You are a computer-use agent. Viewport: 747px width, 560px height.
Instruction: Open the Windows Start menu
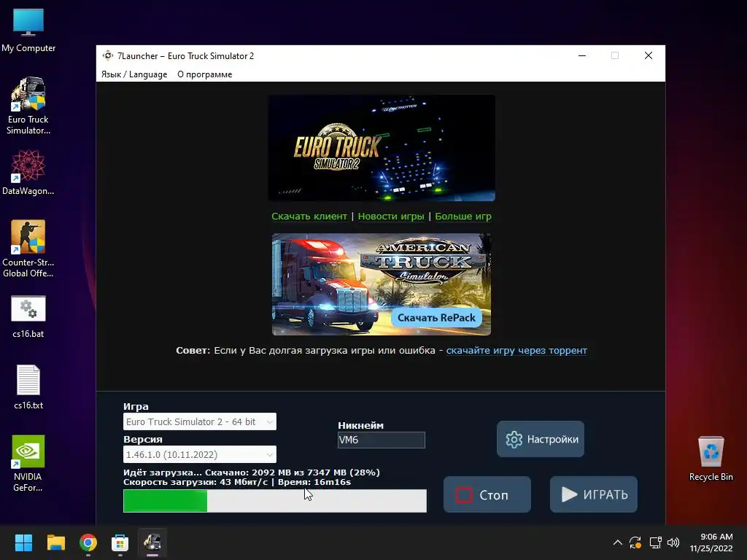coord(23,542)
